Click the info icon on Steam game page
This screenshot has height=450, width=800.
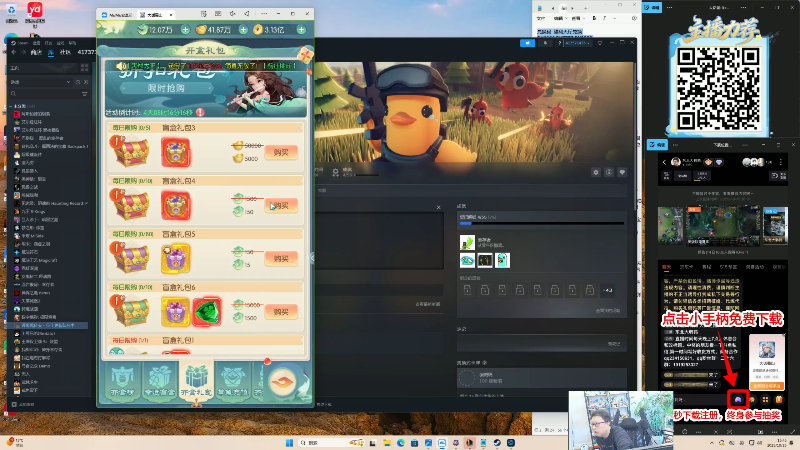click(609, 172)
